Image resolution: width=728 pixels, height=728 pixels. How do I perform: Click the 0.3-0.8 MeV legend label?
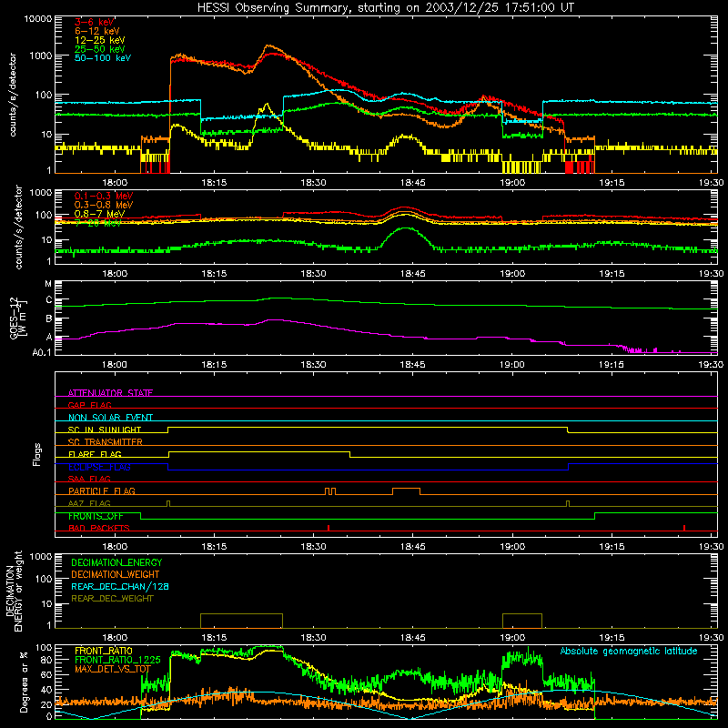[104, 205]
